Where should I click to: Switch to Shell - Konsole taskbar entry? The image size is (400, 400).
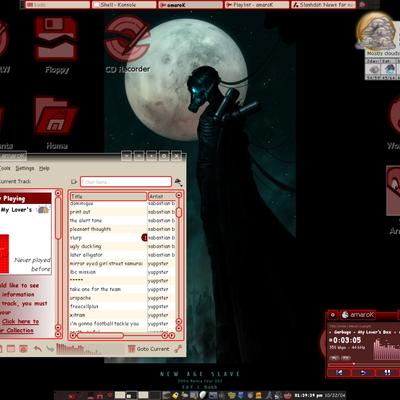124,5
